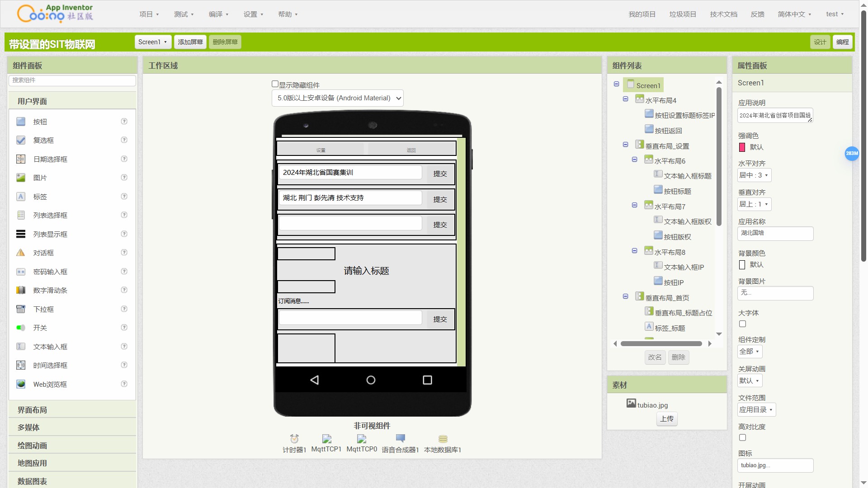Click the 上传 asset button
The width and height of the screenshot is (868, 488).
pos(667,419)
